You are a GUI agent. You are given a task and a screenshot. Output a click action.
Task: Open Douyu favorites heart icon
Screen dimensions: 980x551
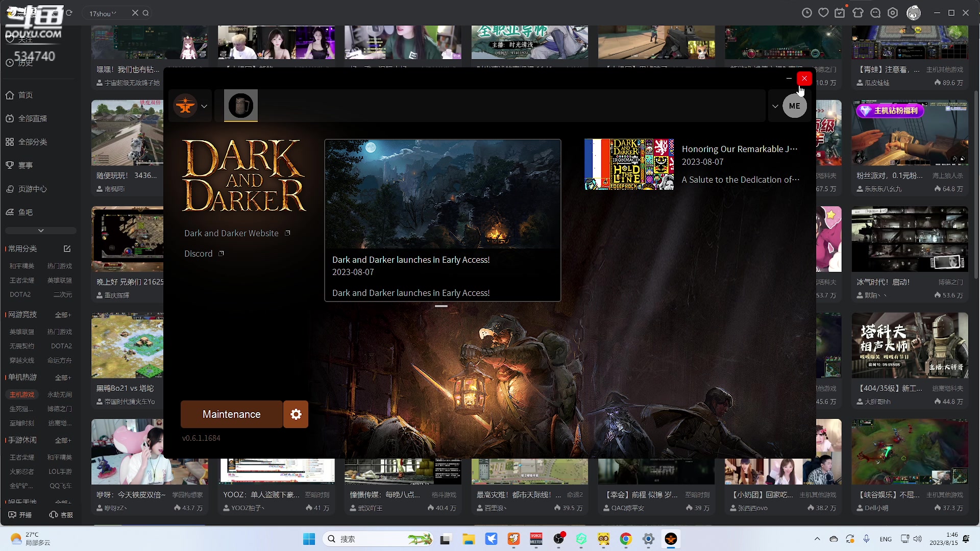coord(823,13)
